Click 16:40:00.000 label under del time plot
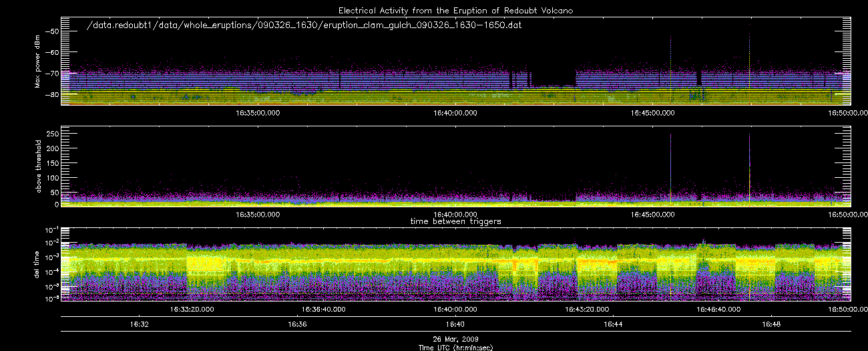Image resolution: width=868 pixels, height=351 pixels. tap(455, 310)
